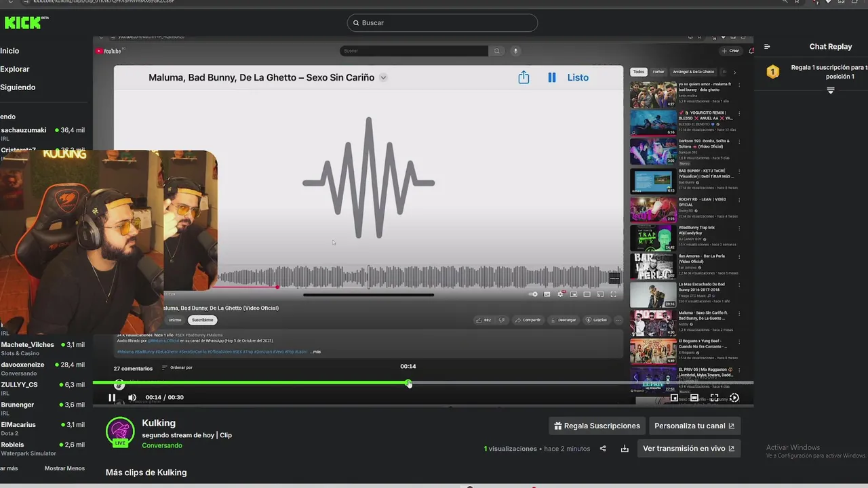Click Mostrar Menos in the sidebar
Screen dimensions: 868x488
pos(64,468)
